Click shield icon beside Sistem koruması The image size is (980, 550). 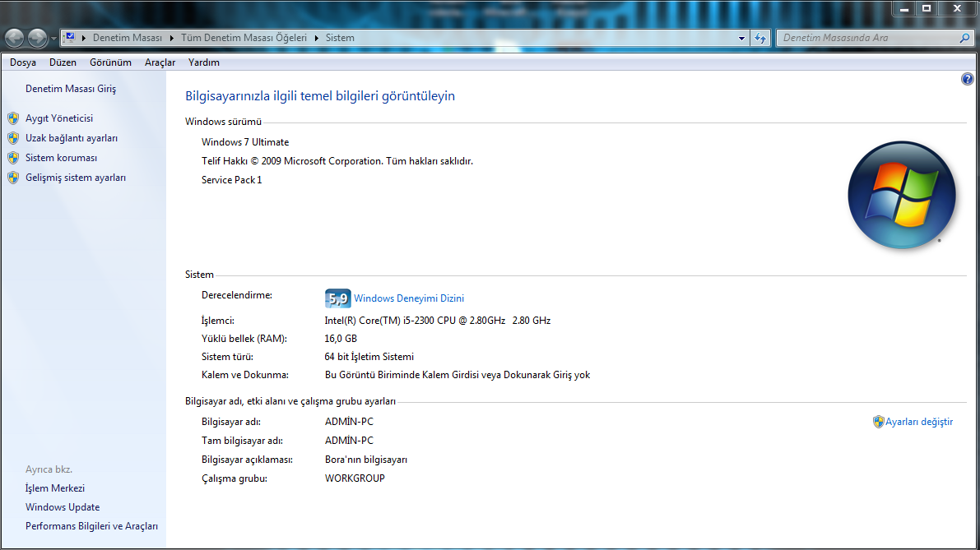click(13, 158)
